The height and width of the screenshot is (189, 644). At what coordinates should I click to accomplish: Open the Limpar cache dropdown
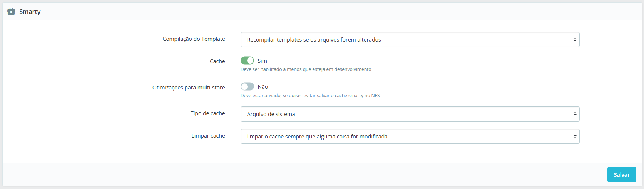(410, 137)
